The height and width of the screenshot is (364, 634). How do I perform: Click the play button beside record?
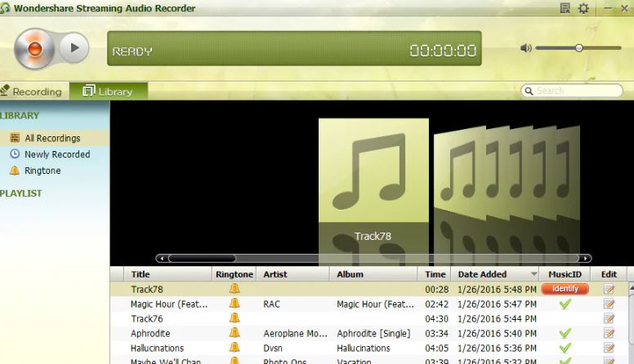point(74,47)
